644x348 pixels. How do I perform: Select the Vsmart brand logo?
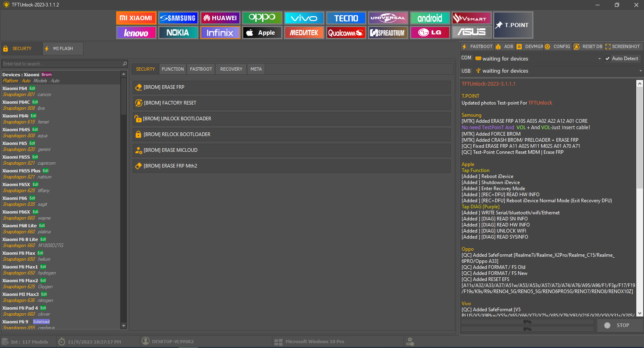click(472, 18)
